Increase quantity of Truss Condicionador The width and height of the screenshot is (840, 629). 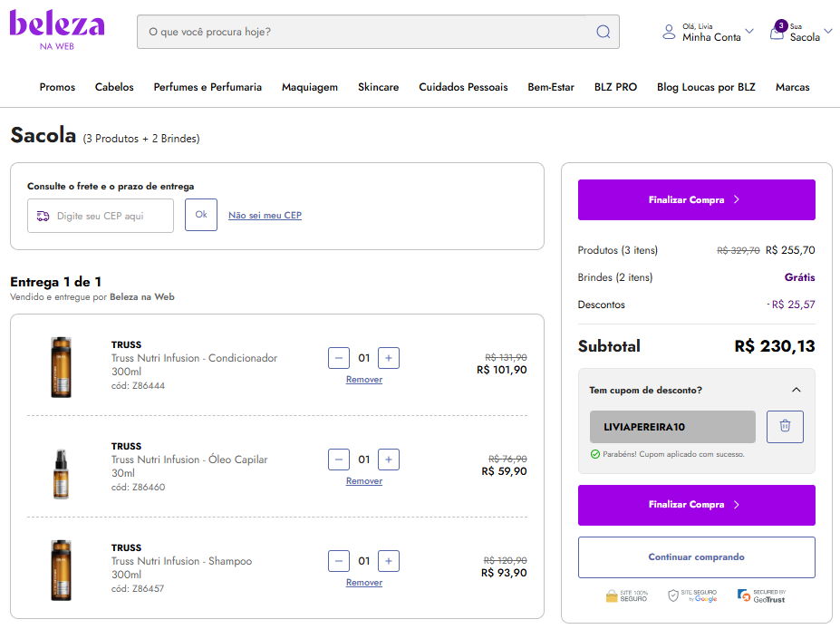point(389,358)
